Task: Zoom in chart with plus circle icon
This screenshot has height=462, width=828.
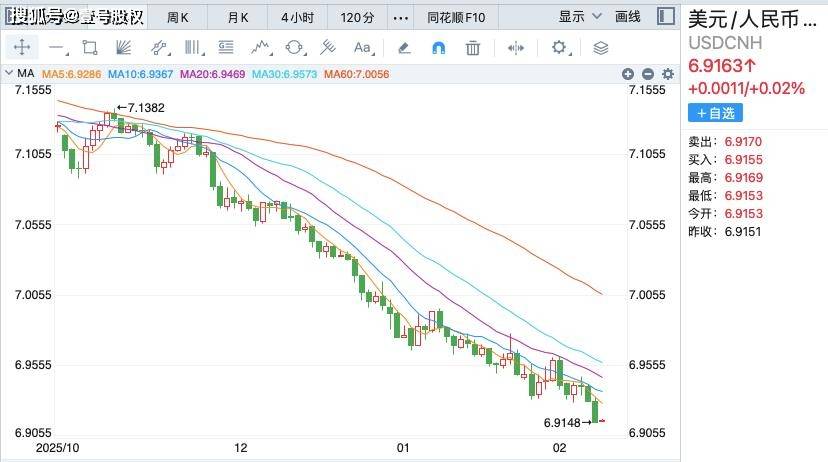Action: click(x=628, y=74)
